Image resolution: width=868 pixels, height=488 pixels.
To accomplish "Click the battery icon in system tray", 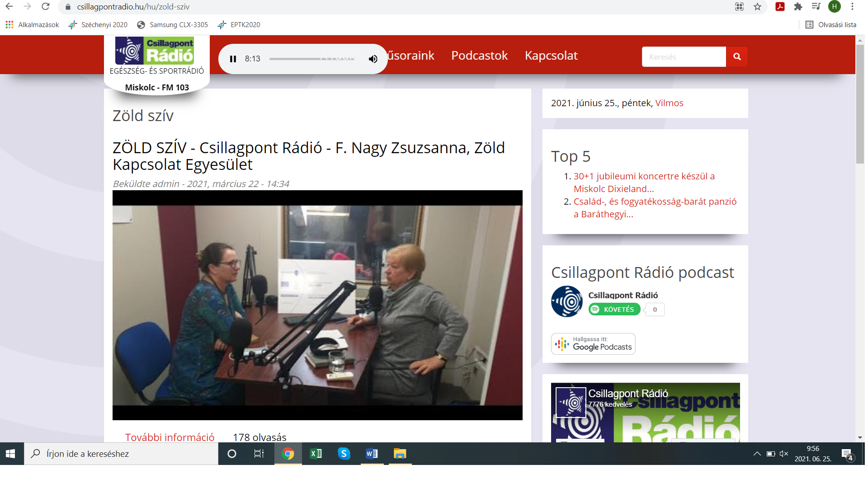I will (x=771, y=454).
